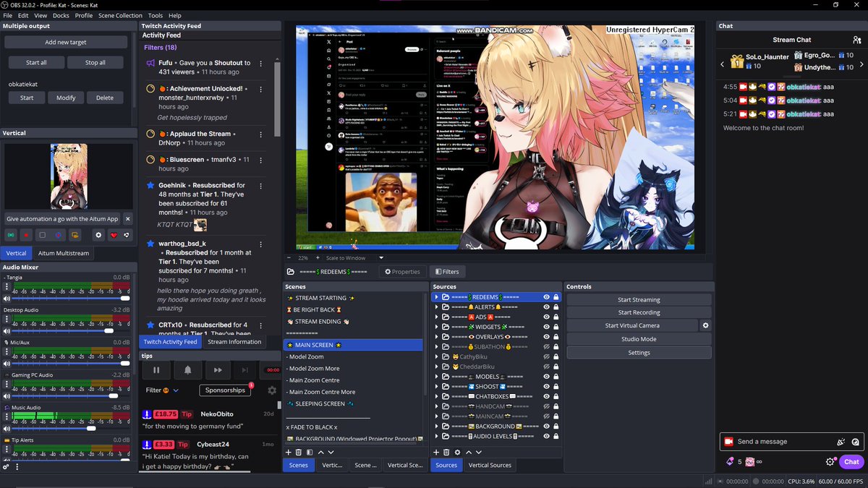Open Fufu shoutout three-dot options

261,64
